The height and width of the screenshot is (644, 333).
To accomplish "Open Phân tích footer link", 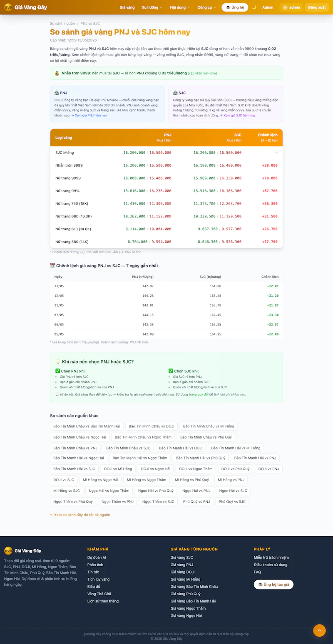I will 95,565.
